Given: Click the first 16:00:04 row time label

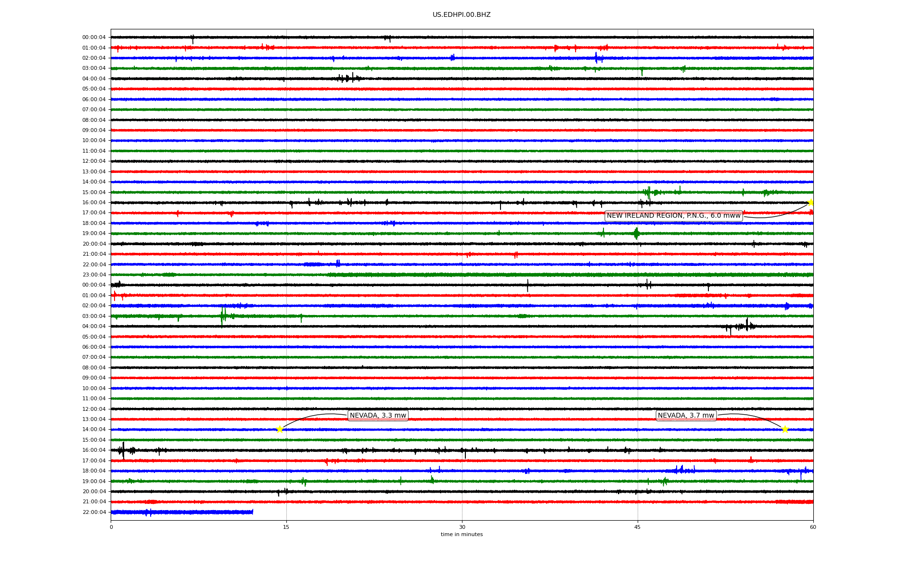Looking at the screenshot, I should click(x=94, y=203).
